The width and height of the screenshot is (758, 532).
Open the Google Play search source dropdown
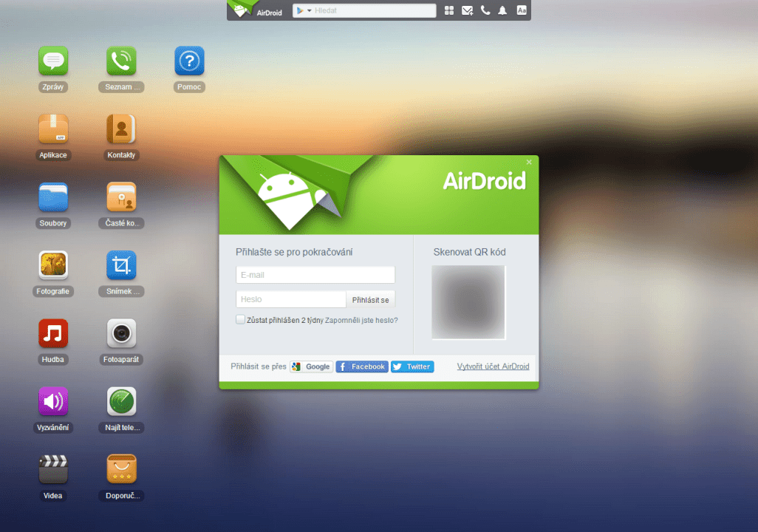tap(304, 10)
